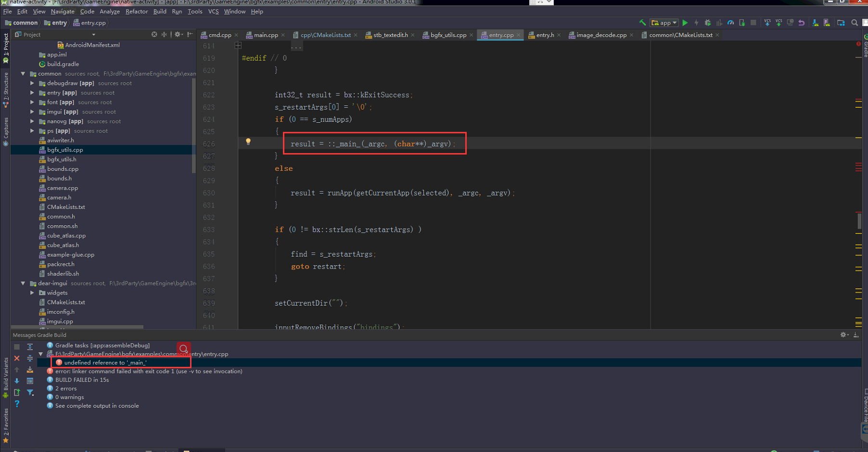Collapse the common folder node
The width and height of the screenshot is (868, 452).
coord(23,74)
